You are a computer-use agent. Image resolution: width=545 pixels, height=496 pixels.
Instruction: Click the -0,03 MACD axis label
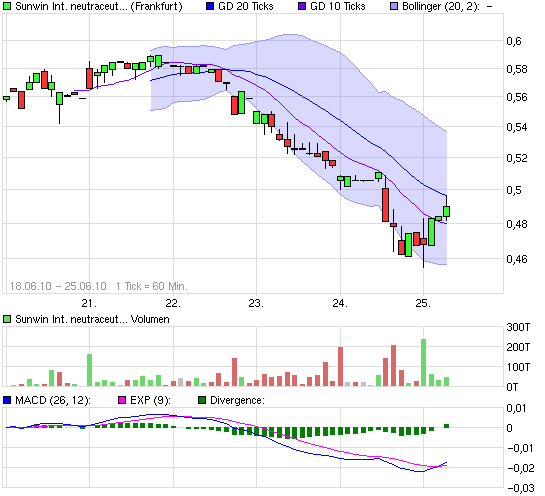pyautogui.click(x=520, y=488)
